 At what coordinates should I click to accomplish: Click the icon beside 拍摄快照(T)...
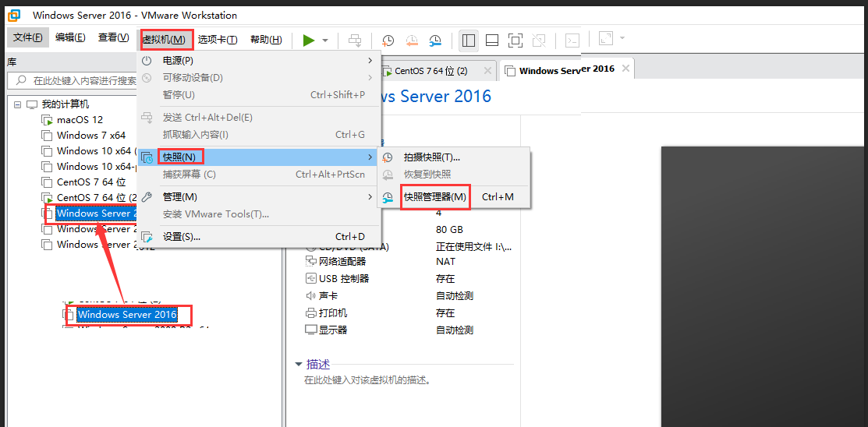click(x=388, y=157)
